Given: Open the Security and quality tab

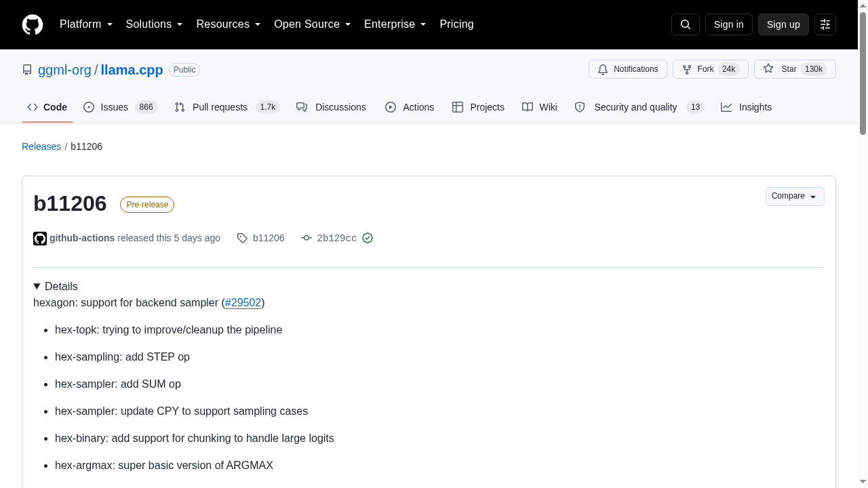Looking at the screenshot, I should [639, 107].
